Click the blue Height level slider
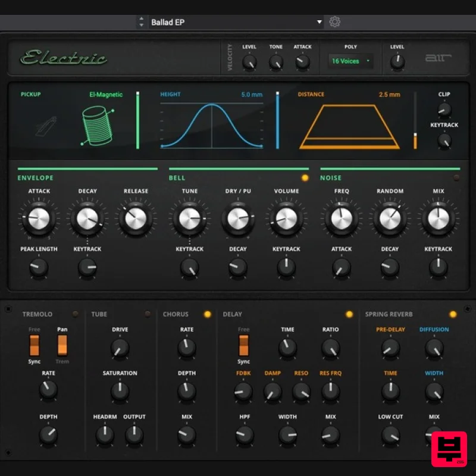The height and width of the screenshot is (476, 476). [277, 120]
